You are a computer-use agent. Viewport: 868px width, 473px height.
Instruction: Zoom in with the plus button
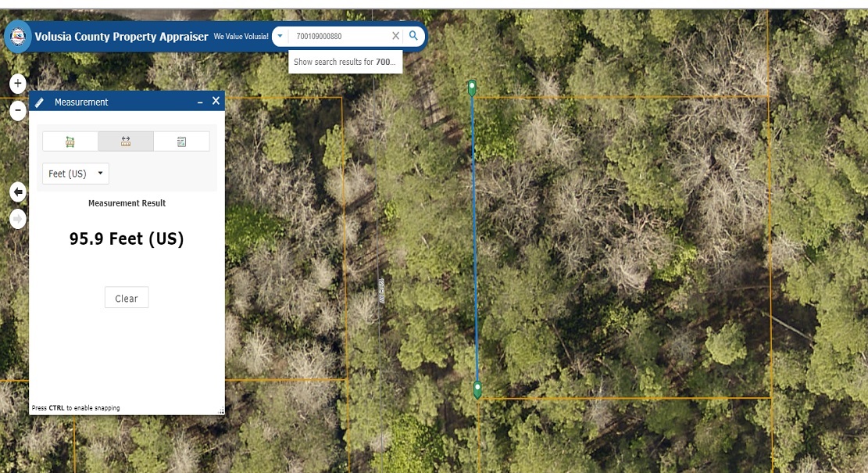(18, 84)
